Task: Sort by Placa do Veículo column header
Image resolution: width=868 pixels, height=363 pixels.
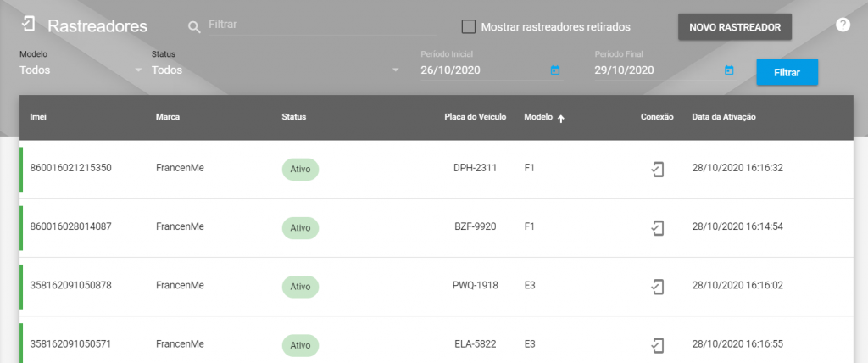Action: (x=475, y=117)
